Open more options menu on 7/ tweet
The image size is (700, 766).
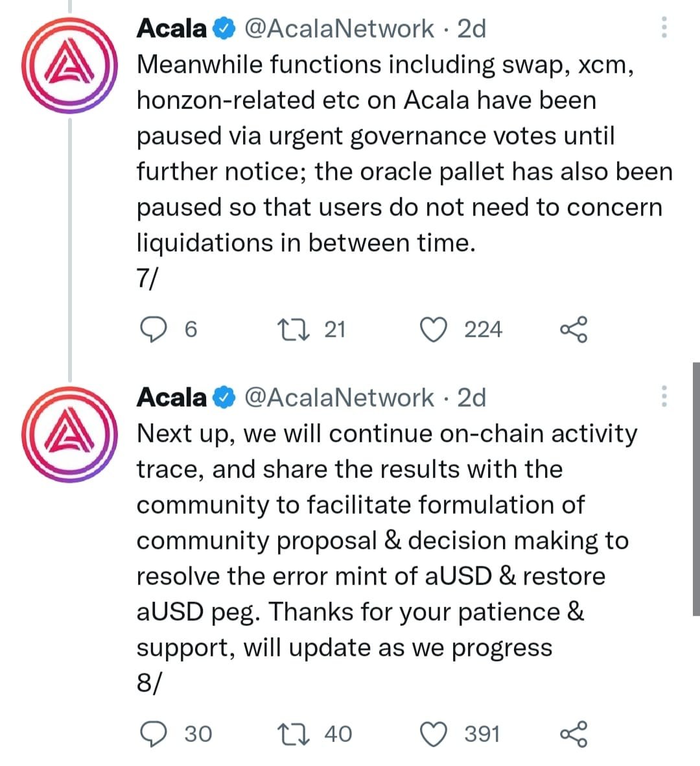664,28
